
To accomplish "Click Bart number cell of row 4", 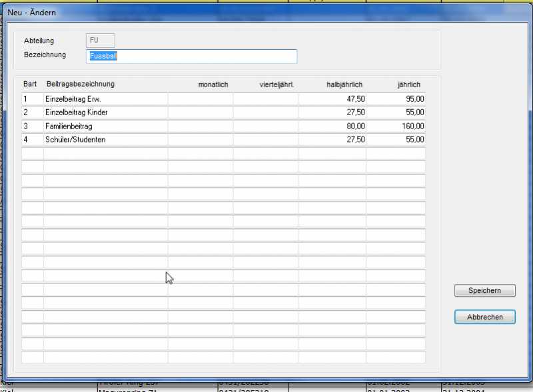I will click(32, 140).
